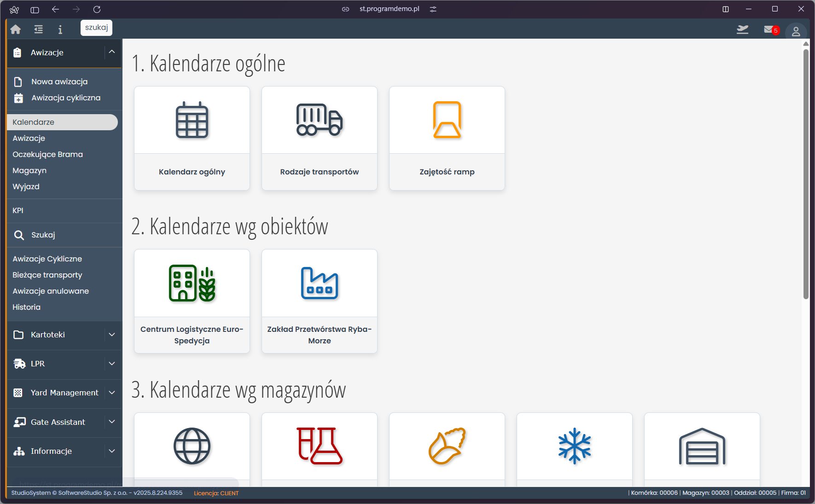The width and height of the screenshot is (815, 504).
Task: Open the Zajętość ramp tile
Action: 447,138
